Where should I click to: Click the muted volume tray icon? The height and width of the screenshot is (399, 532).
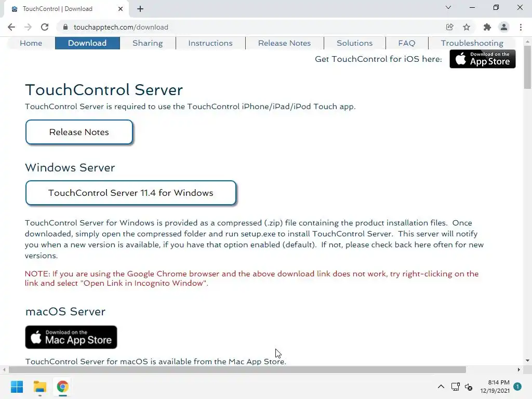(469, 387)
